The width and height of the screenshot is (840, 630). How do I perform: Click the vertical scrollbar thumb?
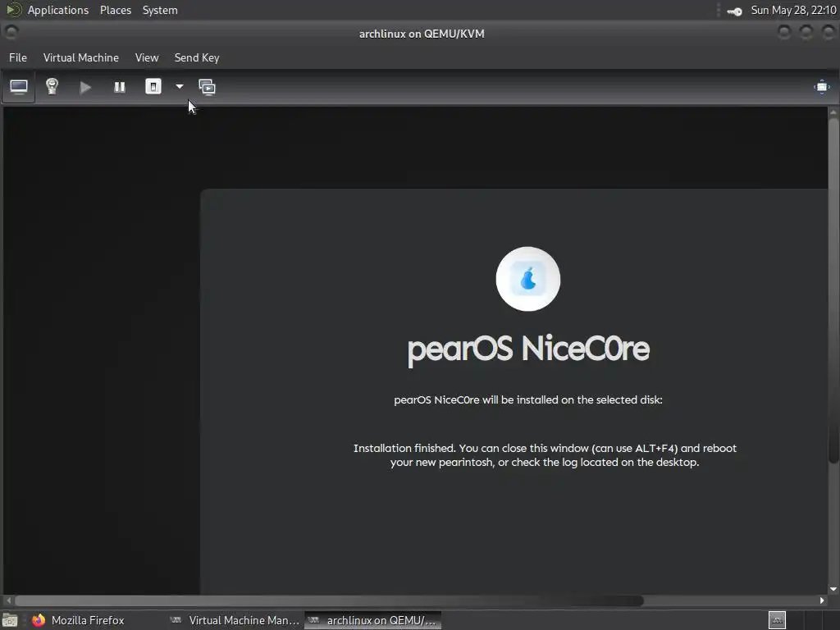coord(833,290)
